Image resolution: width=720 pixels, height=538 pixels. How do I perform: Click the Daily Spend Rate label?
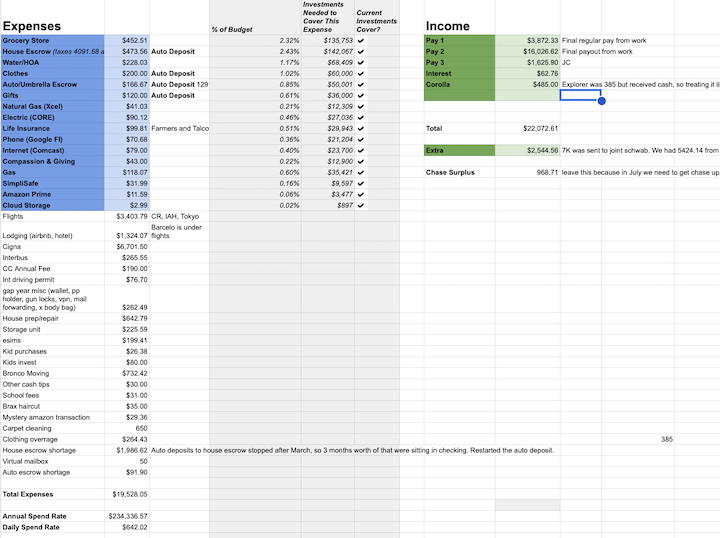(52, 527)
